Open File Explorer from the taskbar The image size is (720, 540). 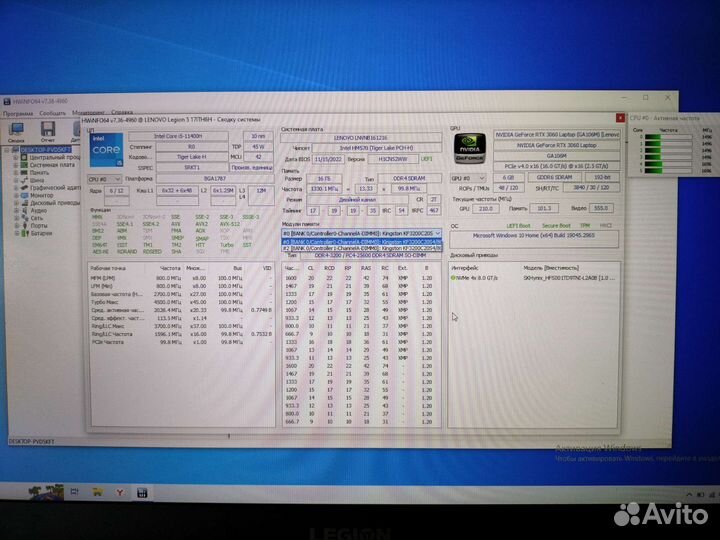(97, 492)
